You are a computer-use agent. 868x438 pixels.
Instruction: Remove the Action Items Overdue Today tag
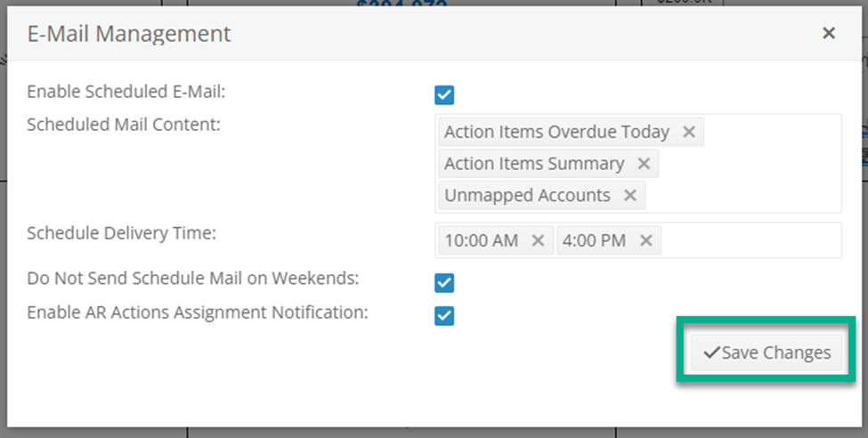[689, 132]
